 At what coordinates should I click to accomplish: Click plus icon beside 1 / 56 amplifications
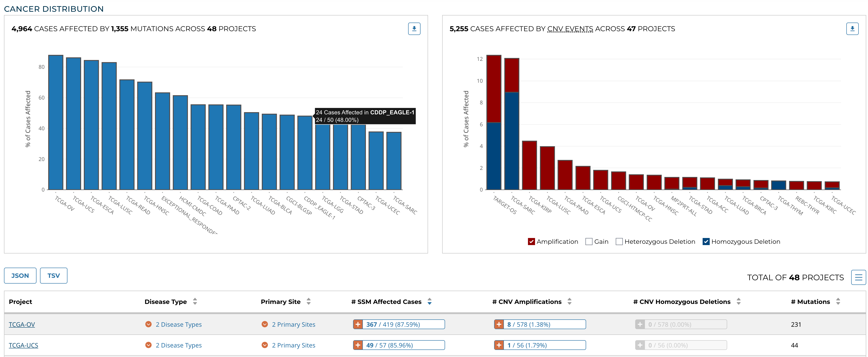pyautogui.click(x=499, y=345)
